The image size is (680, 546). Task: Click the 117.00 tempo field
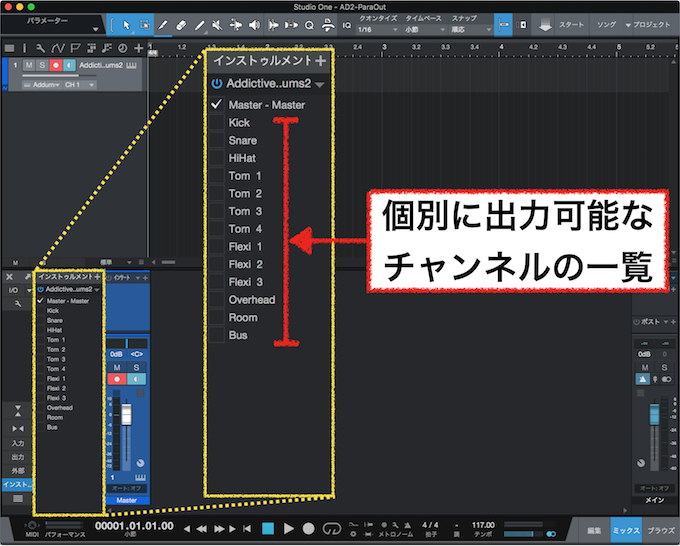point(483,525)
